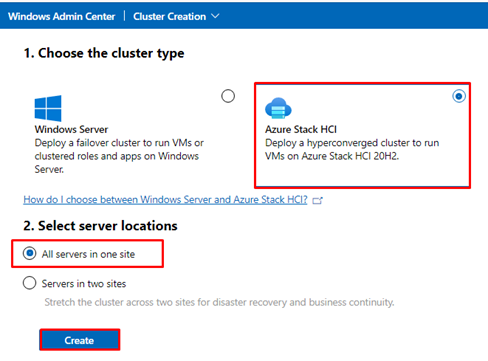Click the Windows logo icon
This screenshot has height=361, width=488.
coord(48,108)
